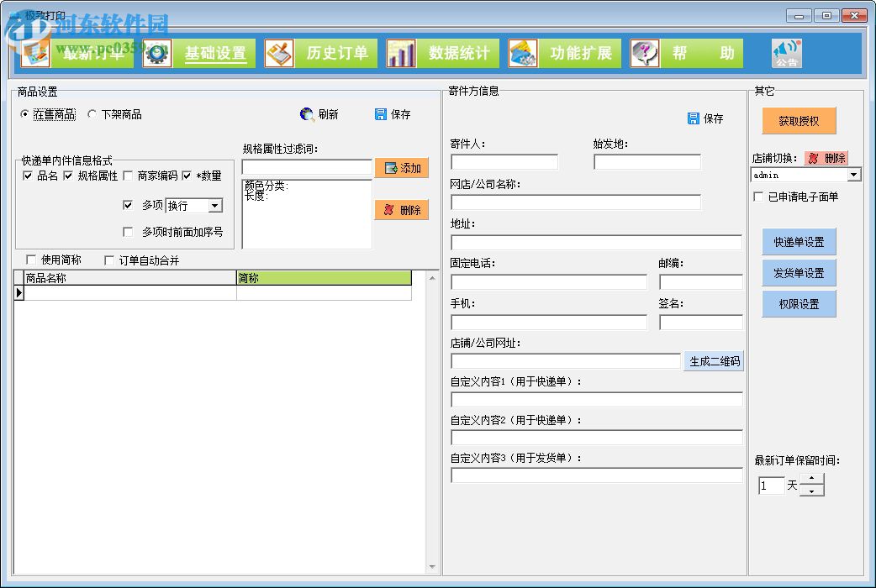Click the 帮助 question mark icon
This screenshot has height=588, width=876.
click(x=644, y=54)
